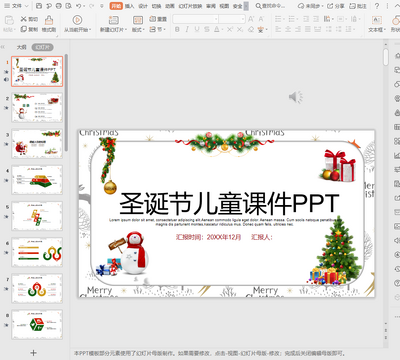Toggle bold formatting
This screenshot has height=360, width=400.
177,30
